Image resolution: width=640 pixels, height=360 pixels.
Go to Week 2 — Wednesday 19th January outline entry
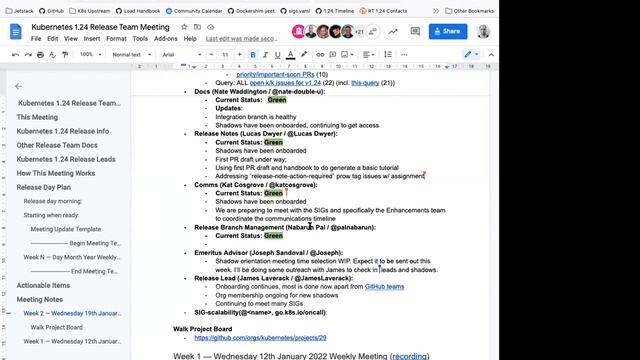(x=73, y=313)
